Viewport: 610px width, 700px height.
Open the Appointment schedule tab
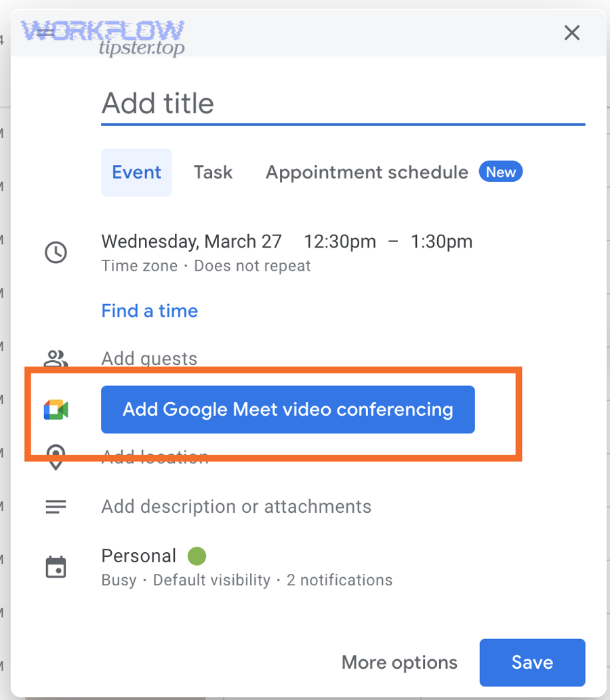pos(367,172)
